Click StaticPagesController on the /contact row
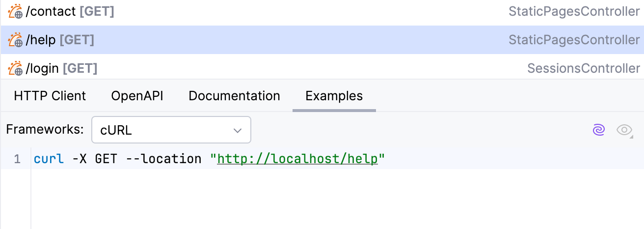The width and height of the screenshot is (644, 229). (x=574, y=12)
